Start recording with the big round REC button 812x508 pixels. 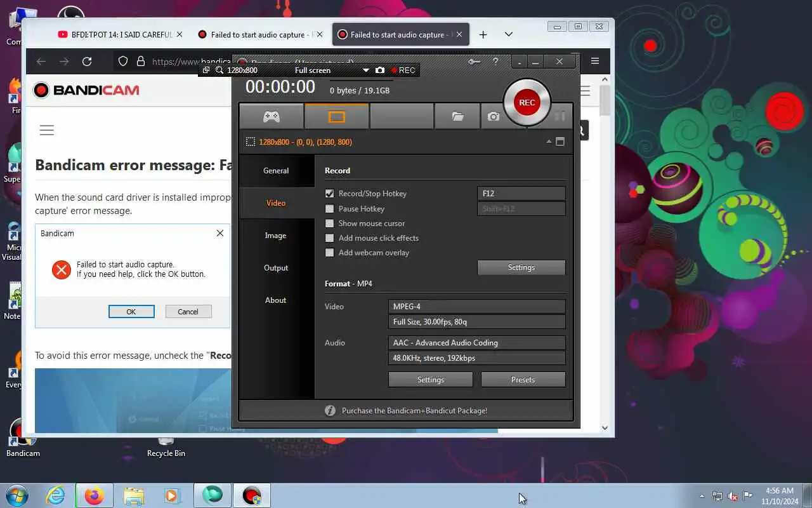click(x=527, y=102)
